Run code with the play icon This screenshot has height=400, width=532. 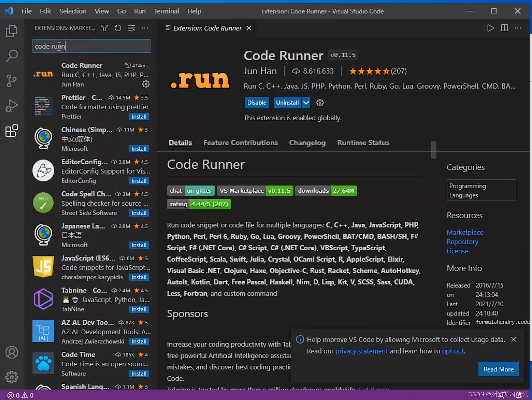491,28
